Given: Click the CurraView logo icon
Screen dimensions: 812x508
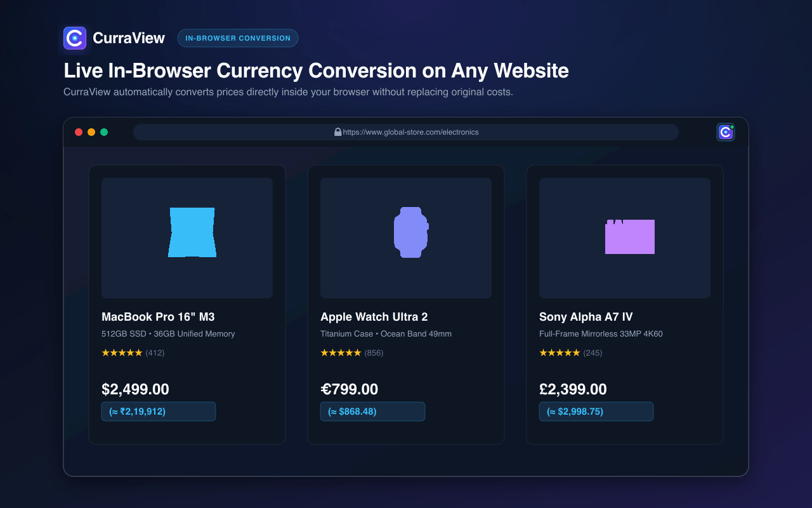Looking at the screenshot, I should 75,38.
